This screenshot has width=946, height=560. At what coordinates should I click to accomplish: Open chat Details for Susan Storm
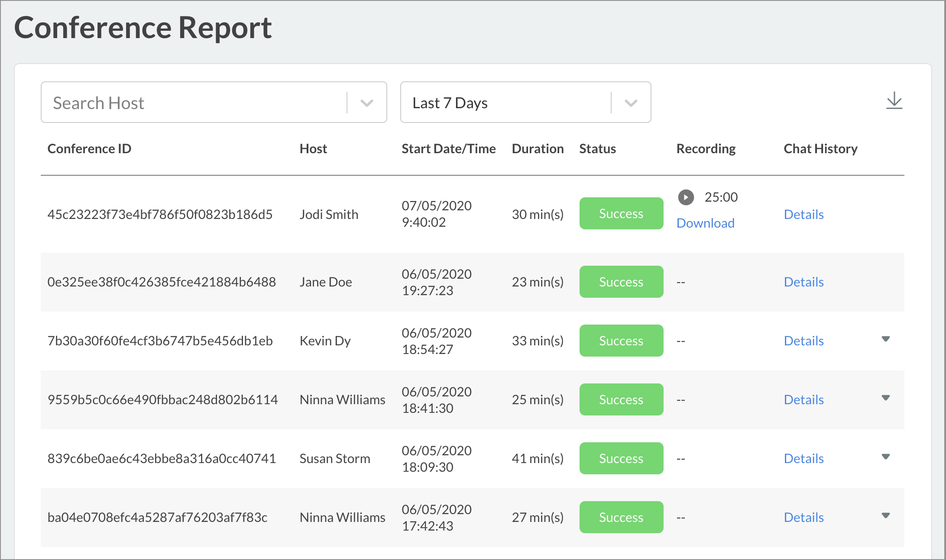pyautogui.click(x=803, y=459)
